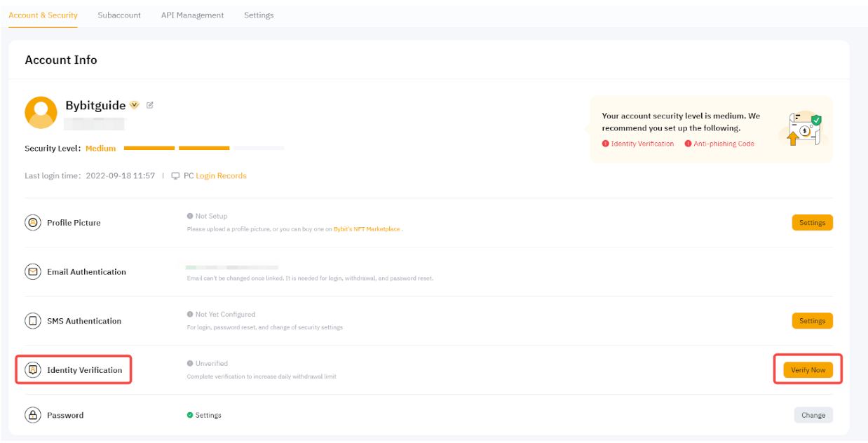Click the Email Authentication envelope icon
This screenshot has width=868, height=443.
pos(32,272)
